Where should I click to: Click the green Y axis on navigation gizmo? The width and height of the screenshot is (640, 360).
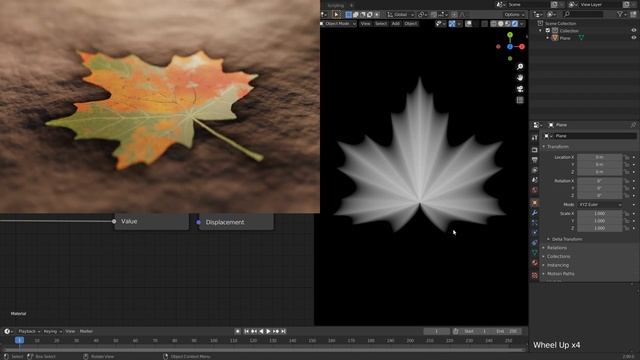click(510, 36)
